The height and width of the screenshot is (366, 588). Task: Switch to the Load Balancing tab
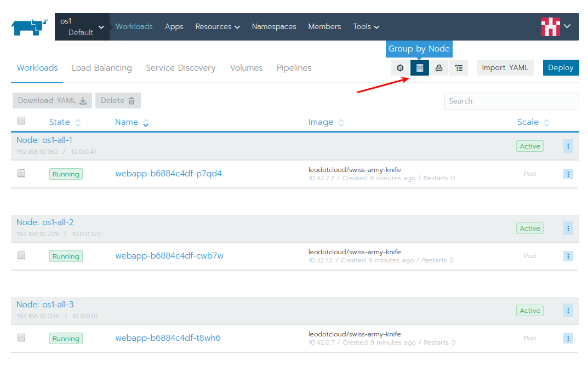click(x=101, y=67)
